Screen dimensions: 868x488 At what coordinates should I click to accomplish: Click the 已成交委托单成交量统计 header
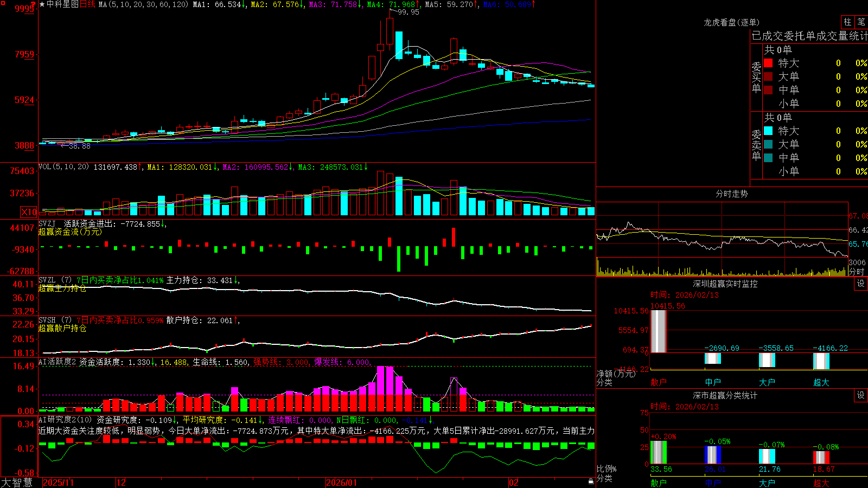809,36
